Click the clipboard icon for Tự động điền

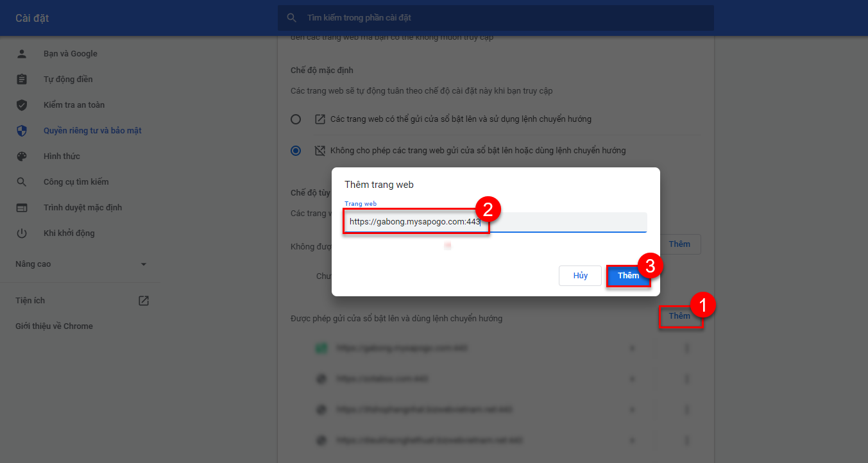22,80
